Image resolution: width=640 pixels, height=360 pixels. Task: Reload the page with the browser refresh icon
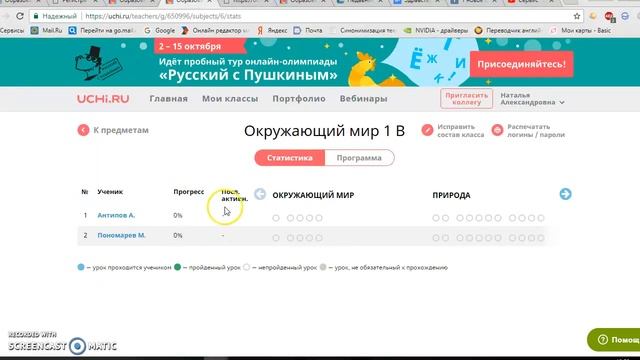[20, 16]
